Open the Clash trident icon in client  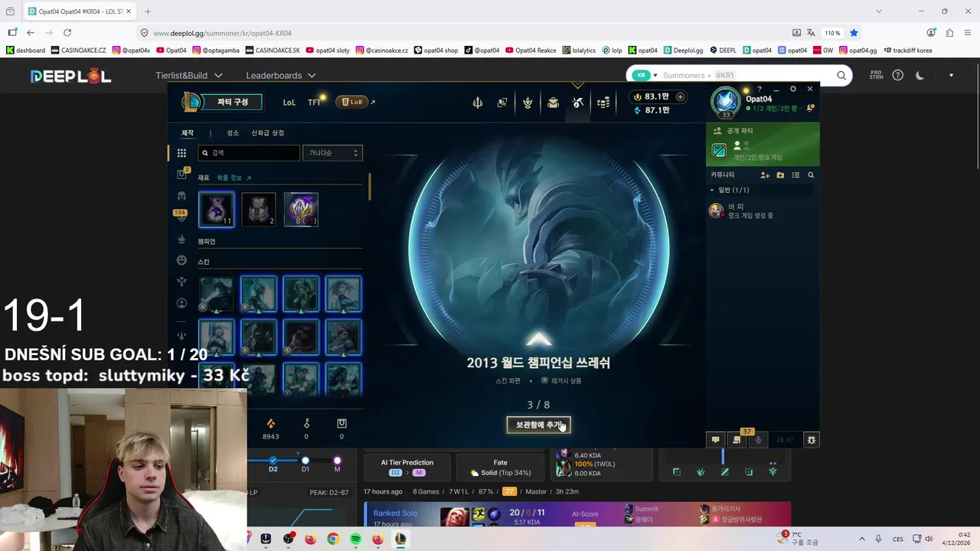coord(478,103)
